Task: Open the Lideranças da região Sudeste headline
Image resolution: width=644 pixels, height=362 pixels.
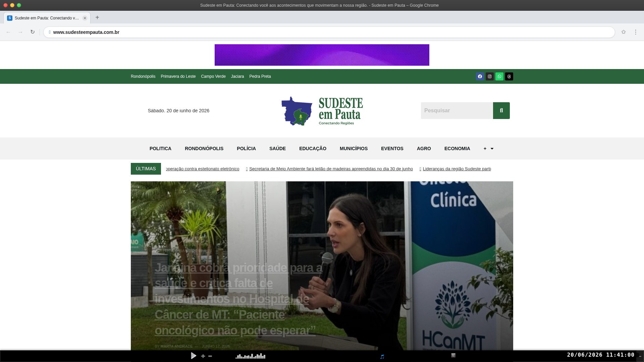Action: 457,169
